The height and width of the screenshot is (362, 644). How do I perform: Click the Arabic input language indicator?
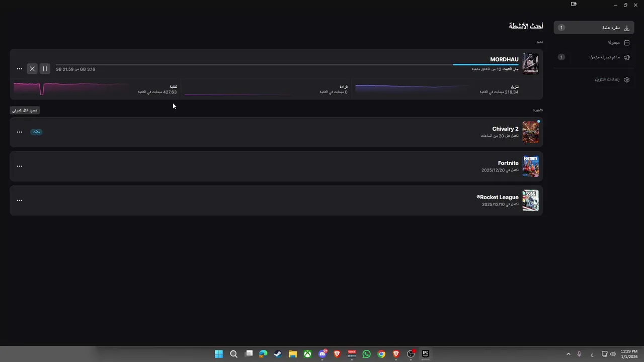click(x=592, y=354)
